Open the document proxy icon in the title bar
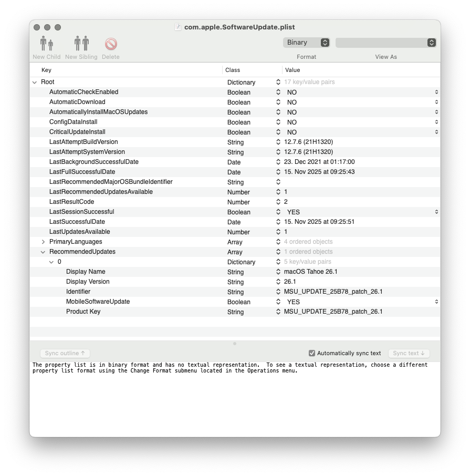The image size is (470, 476). tap(178, 27)
